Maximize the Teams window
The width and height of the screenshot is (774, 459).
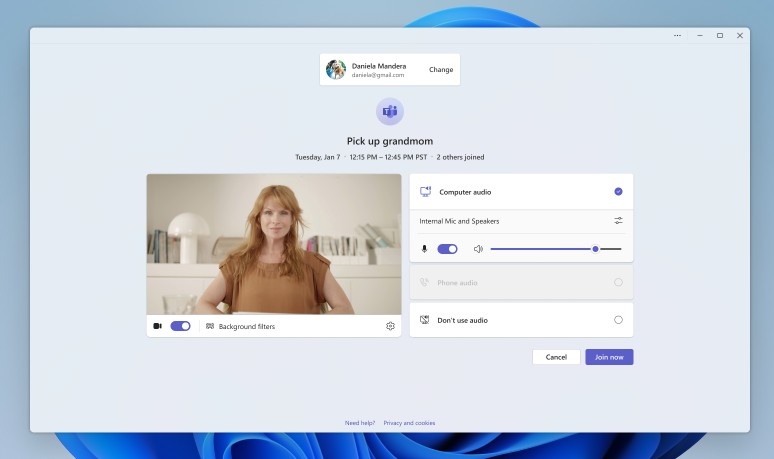(x=720, y=36)
